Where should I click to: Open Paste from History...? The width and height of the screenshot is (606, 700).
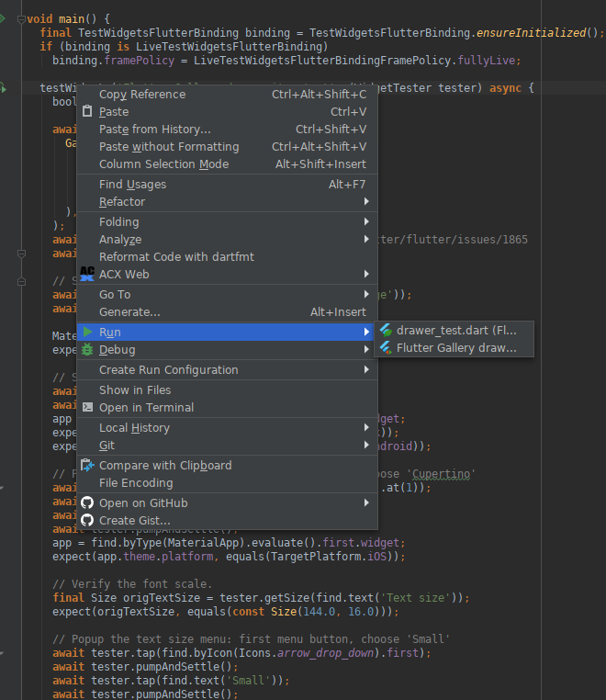pos(227,129)
